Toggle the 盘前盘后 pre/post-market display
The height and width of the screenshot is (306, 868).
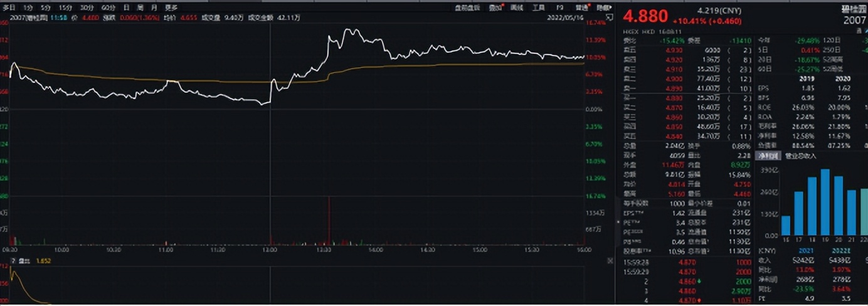(468, 8)
